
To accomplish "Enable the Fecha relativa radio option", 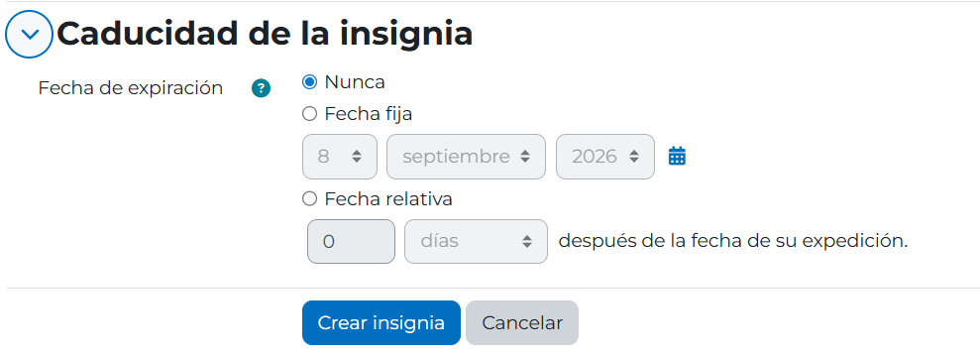I will pos(309,198).
